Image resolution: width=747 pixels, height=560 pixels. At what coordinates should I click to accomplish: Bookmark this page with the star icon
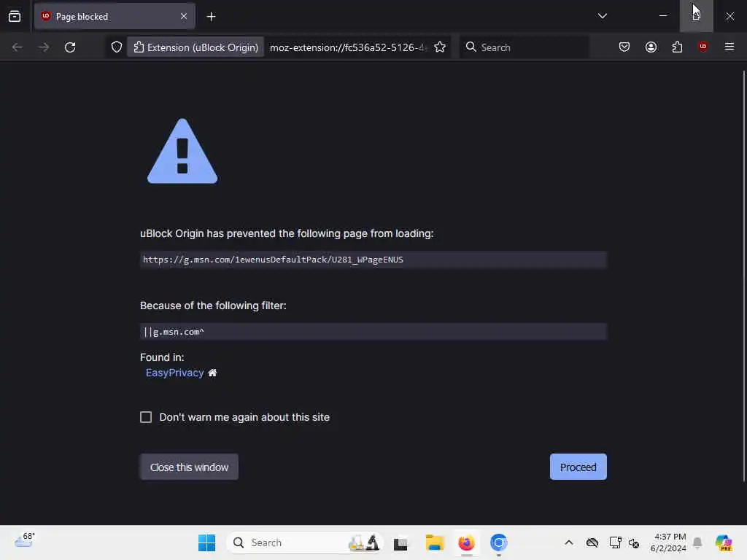pos(440,47)
